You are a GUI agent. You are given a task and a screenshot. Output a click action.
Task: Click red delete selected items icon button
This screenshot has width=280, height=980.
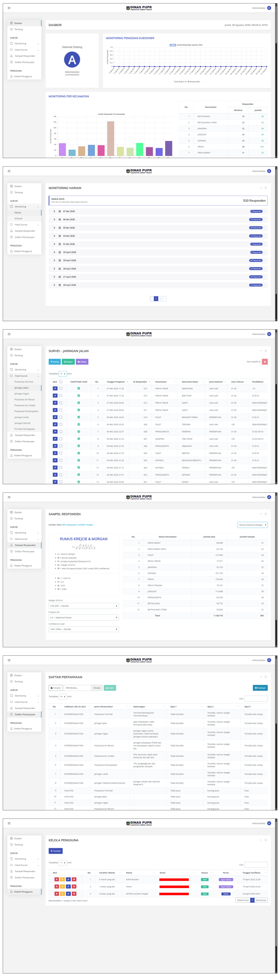(265, 362)
